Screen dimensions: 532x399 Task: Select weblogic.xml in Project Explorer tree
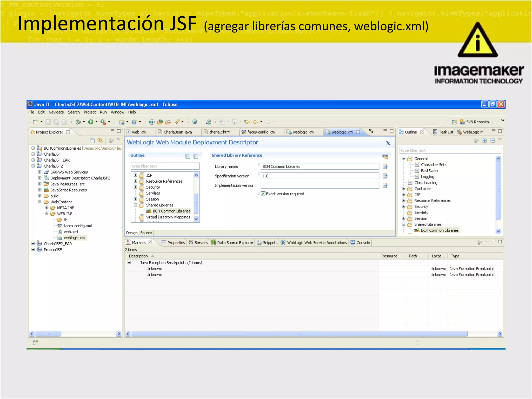pyautogui.click(x=74, y=238)
